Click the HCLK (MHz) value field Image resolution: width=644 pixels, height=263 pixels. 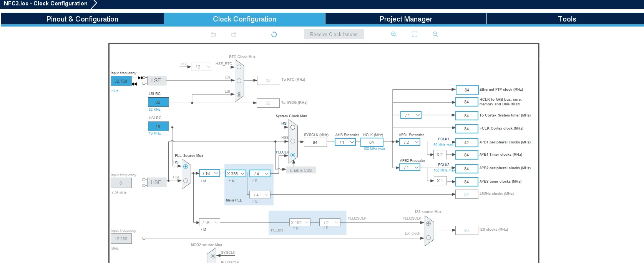372,142
